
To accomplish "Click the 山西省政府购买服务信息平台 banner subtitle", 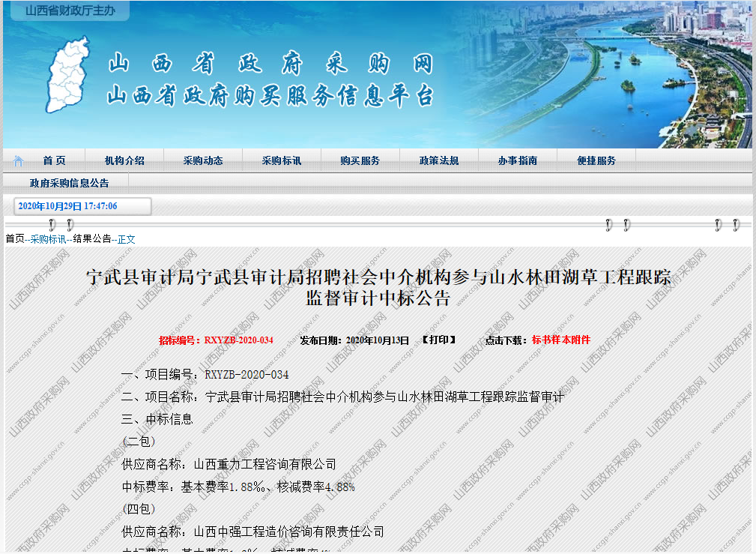I will tap(270, 95).
